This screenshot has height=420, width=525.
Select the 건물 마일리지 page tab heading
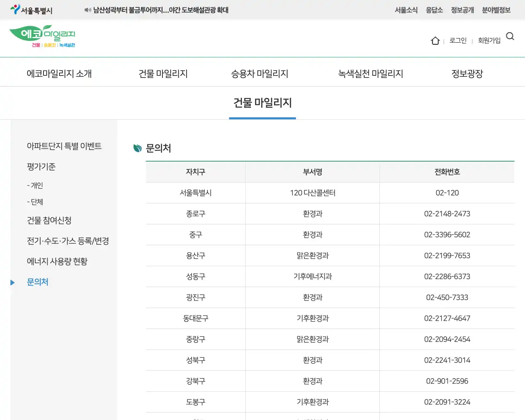(262, 103)
